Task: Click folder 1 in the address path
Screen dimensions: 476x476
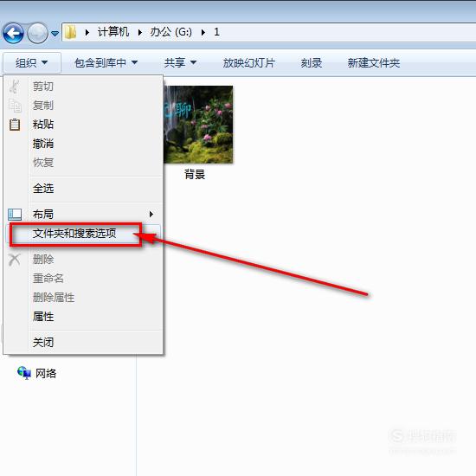Action: (216, 32)
